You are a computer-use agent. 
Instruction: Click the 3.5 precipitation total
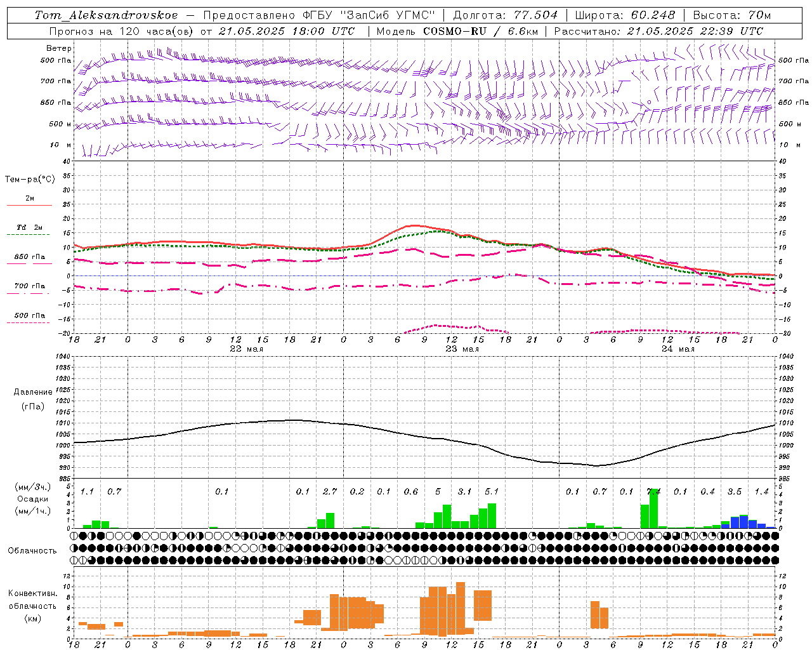tap(735, 492)
